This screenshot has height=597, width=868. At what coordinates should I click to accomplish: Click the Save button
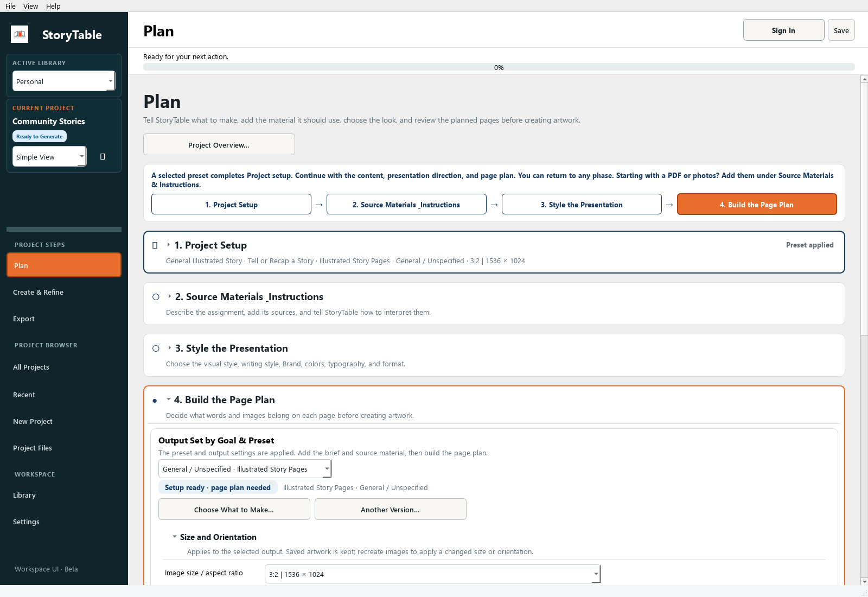(841, 30)
